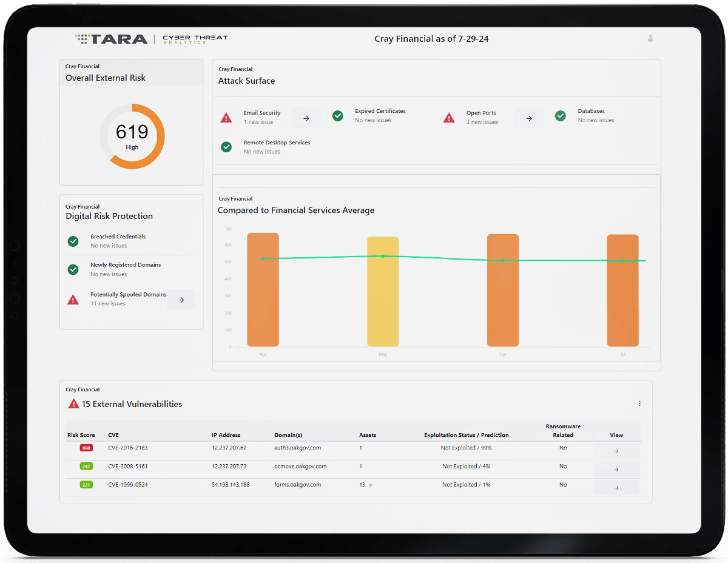
Task: Click Newly Registered Domains green check icon
Action: point(73,269)
